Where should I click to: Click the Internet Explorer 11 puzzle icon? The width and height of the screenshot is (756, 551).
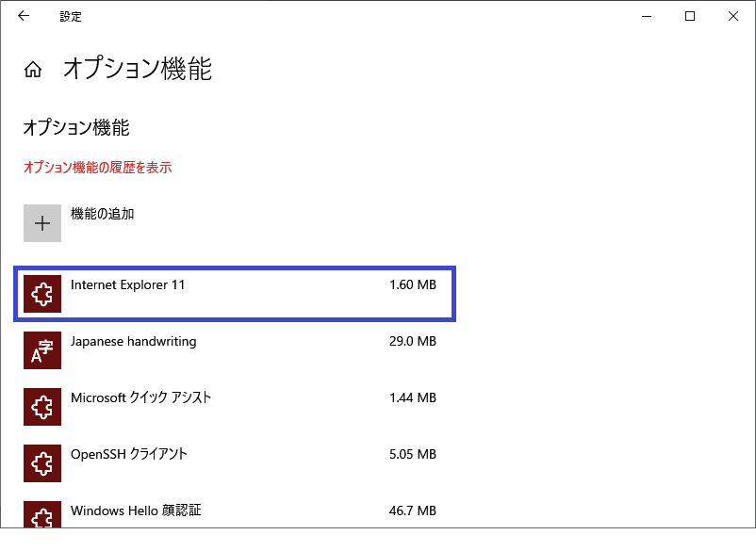click(42, 294)
